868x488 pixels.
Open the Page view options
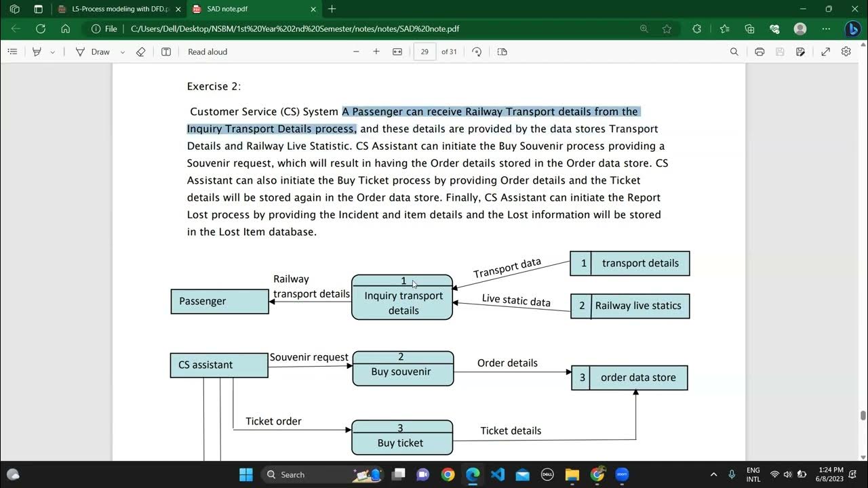(502, 52)
